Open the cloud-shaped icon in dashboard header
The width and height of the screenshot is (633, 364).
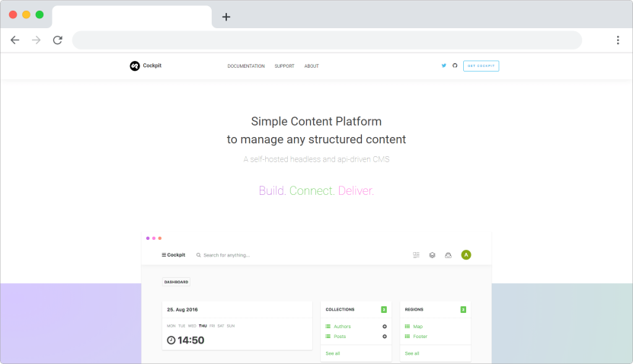click(x=448, y=255)
